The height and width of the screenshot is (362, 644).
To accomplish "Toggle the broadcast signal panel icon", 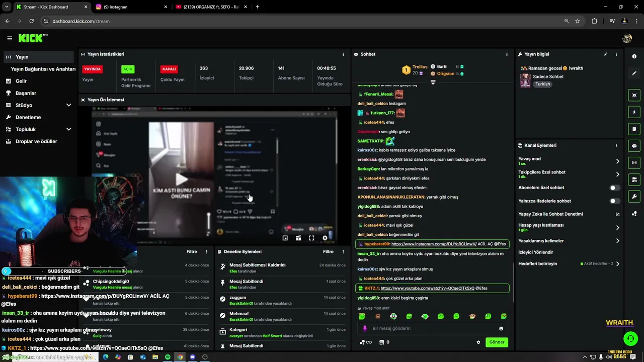I will pos(634,162).
